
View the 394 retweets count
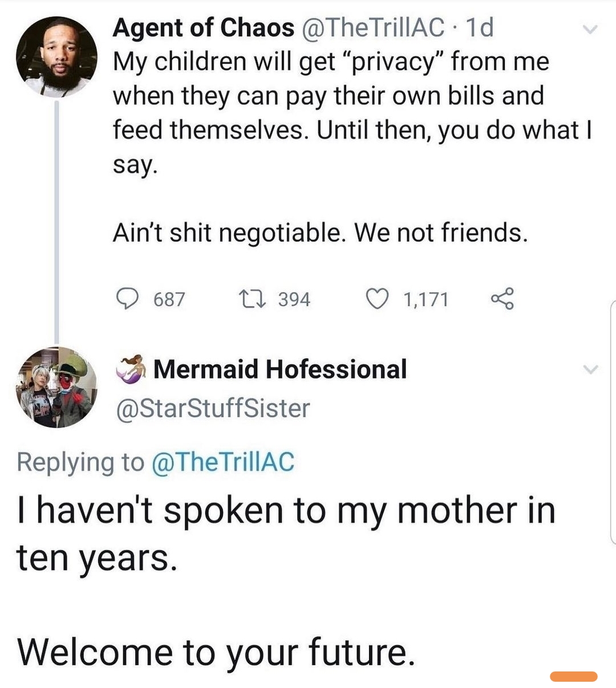click(x=294, y=299)
